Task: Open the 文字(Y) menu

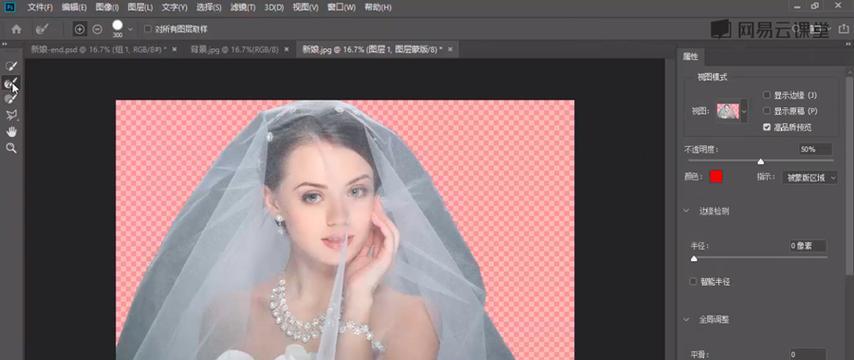Action: pos(174,8)
